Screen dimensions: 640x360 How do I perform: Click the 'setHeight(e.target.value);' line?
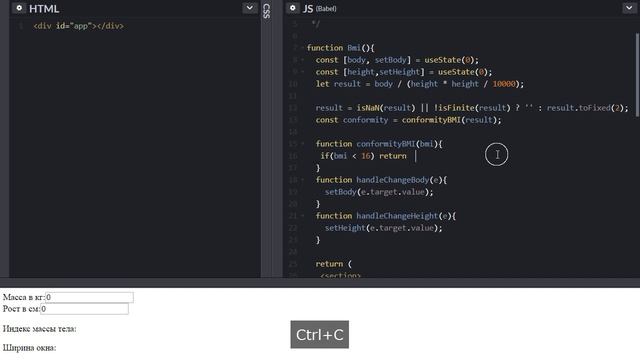point(383,228)
